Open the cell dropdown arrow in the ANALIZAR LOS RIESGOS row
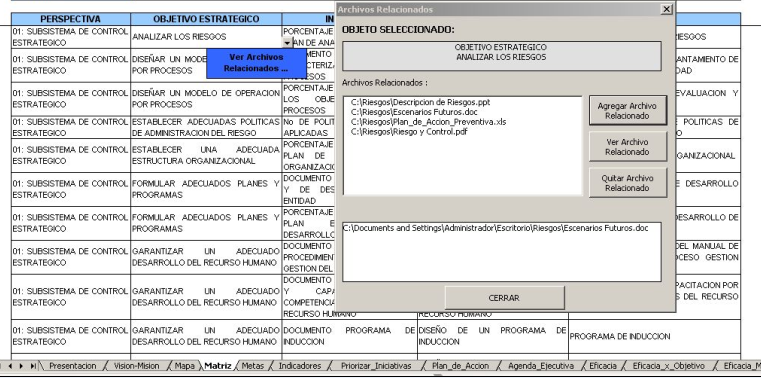 coord(287,43)
